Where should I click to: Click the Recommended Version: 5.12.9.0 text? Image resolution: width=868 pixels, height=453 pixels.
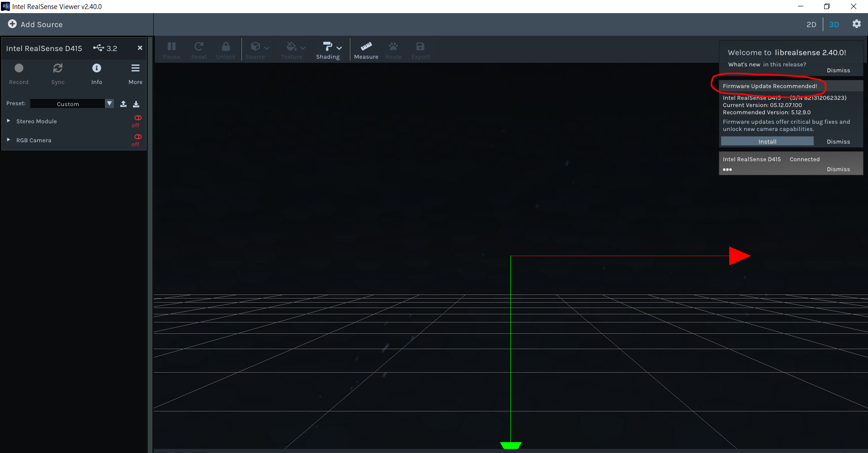click(x=767, y=112)
